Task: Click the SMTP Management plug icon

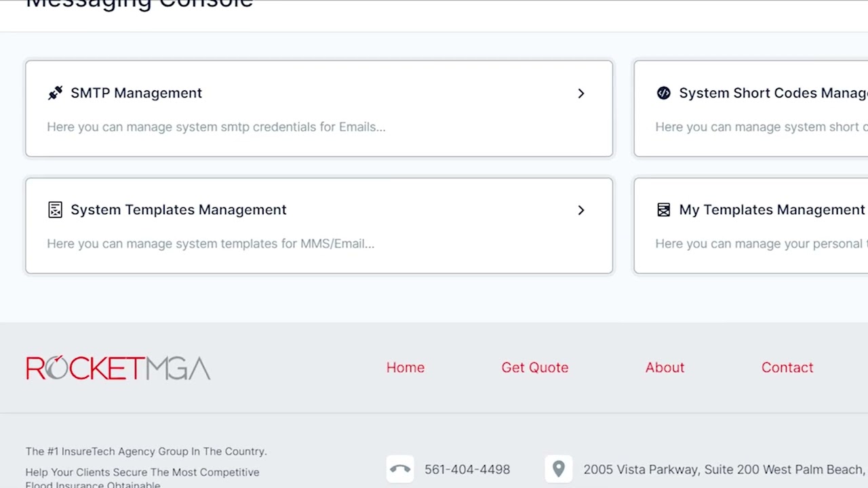Action: (x=55, y=93)
